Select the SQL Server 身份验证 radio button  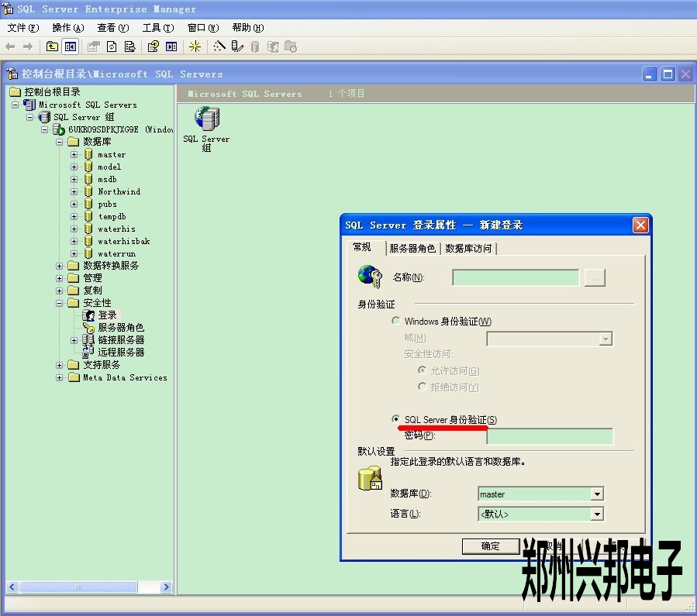click(x=396, y=419)
